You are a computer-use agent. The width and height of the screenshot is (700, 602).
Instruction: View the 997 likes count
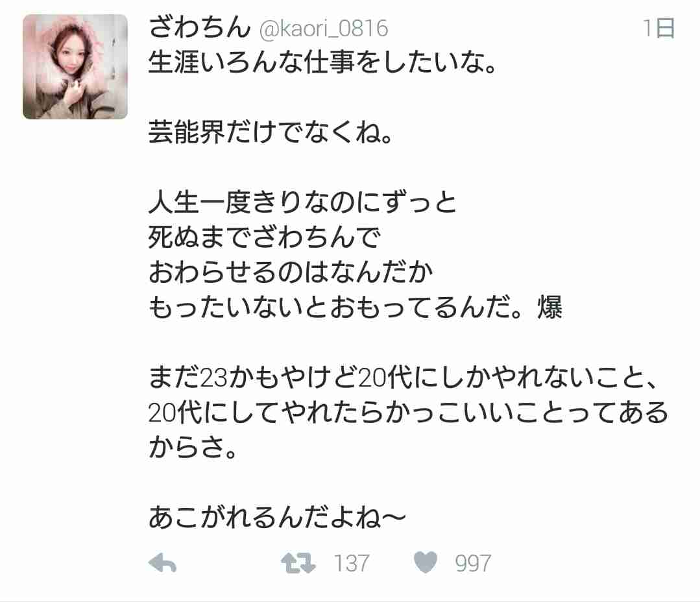pyautogui.click(x=473, y=563)
